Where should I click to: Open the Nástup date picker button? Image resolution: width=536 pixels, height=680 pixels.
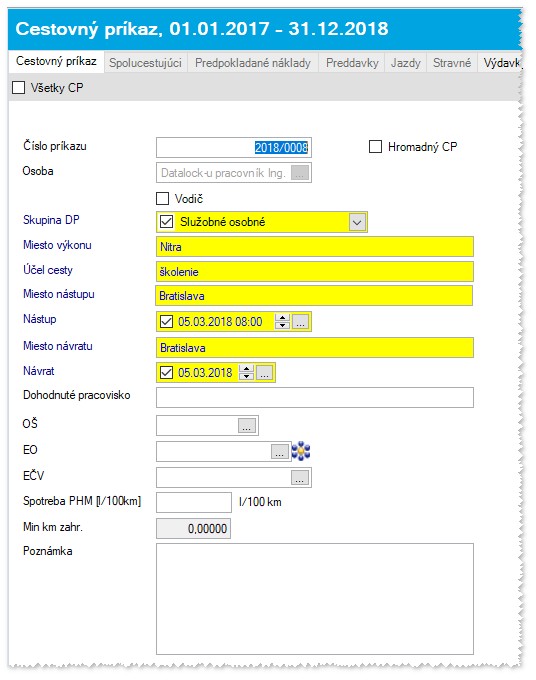(x=300, y=322)
